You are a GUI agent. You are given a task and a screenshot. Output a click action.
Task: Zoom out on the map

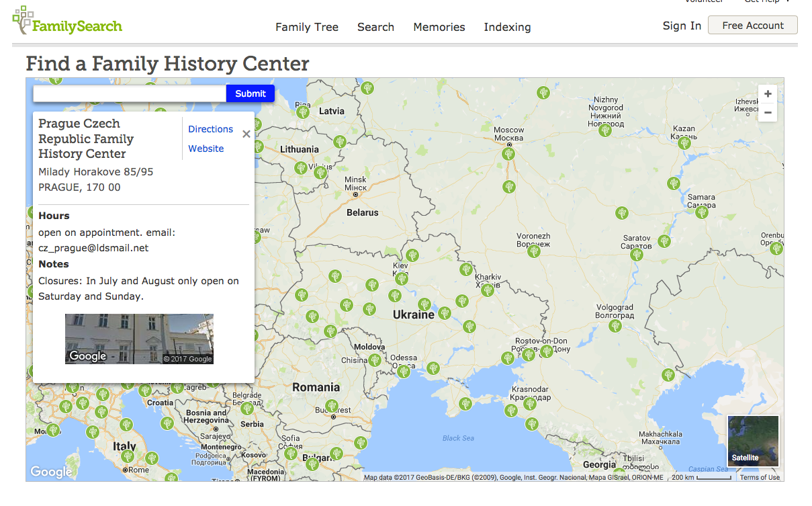point(768,113)
